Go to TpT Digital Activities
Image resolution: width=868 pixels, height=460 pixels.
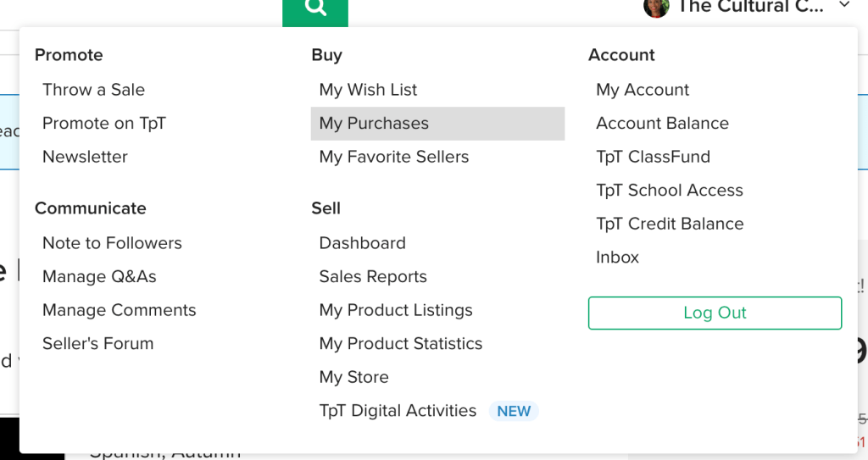(398, 411)
